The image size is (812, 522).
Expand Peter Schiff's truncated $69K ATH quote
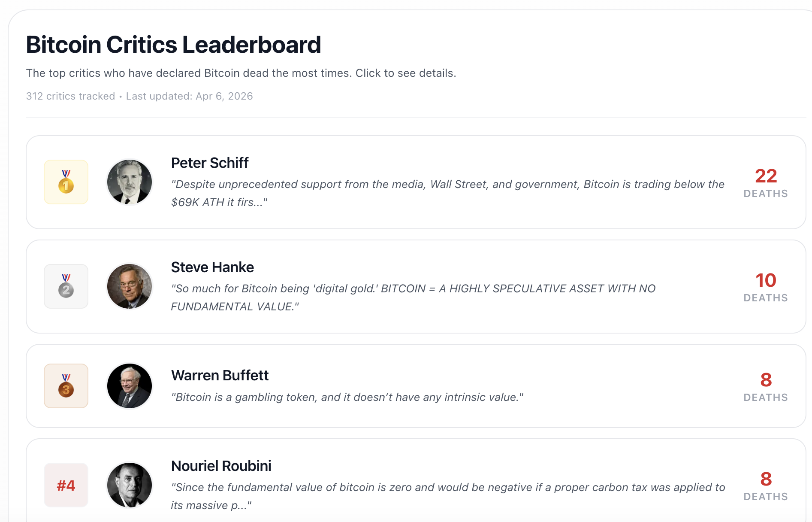pyautogui.click(x=447, y=193)
